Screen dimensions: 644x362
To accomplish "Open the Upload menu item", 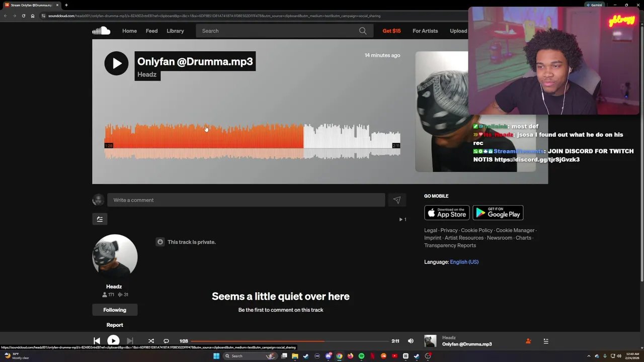I will [x=458, y=31].
